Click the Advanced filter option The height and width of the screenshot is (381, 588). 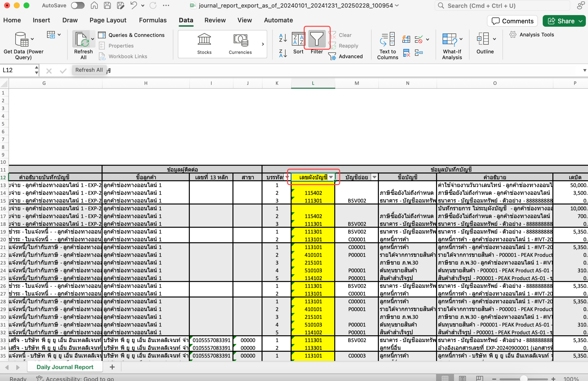[x=346, y=56]
